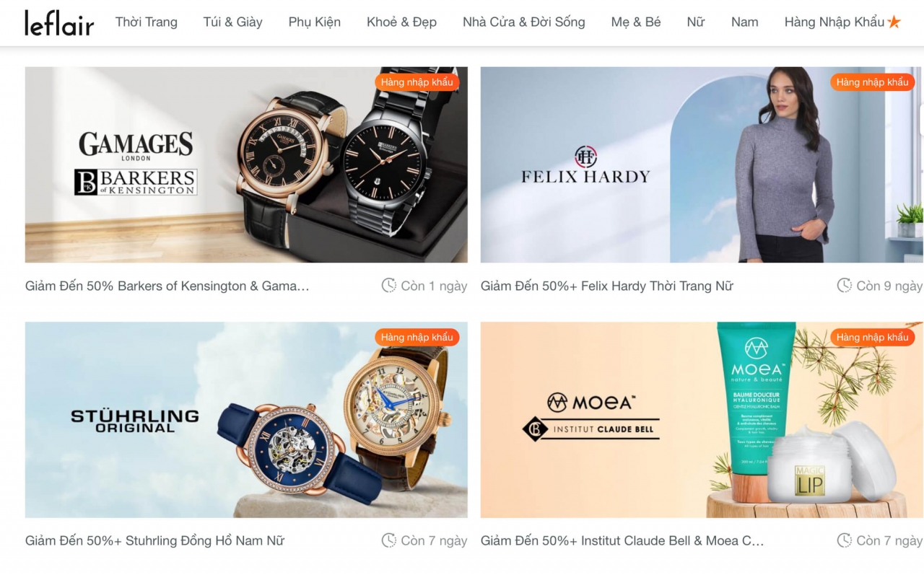Open the Felix Hardy Thời Trang Nữ link
The height and width of the screenshot is (575, 924).
click(607, 286)
